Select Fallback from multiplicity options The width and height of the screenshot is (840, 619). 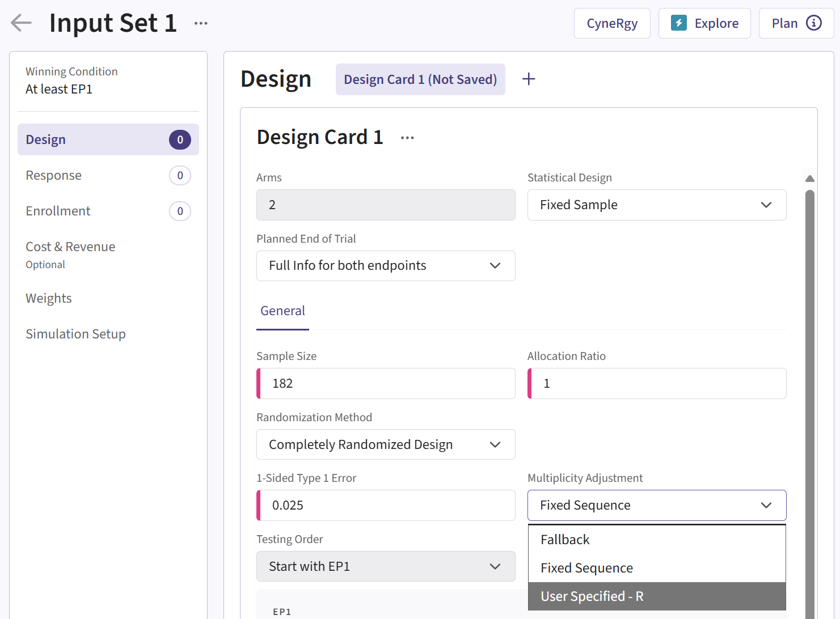click(565, 540)
